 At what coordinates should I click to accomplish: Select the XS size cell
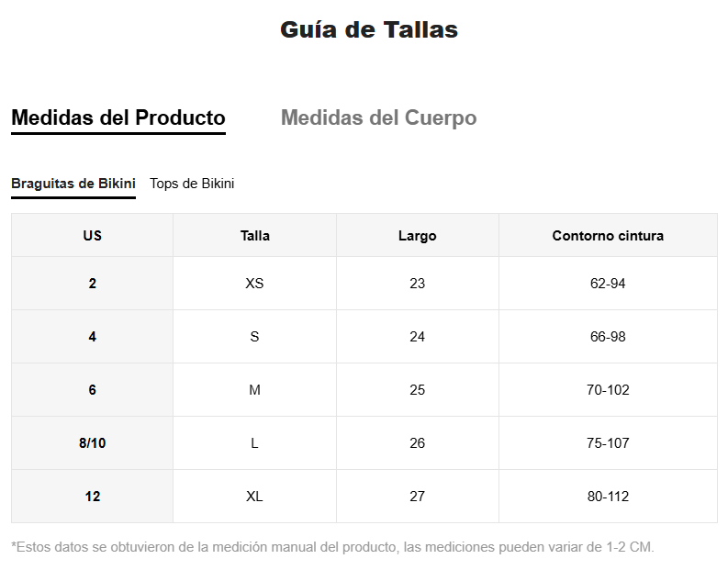click(254, 284)
